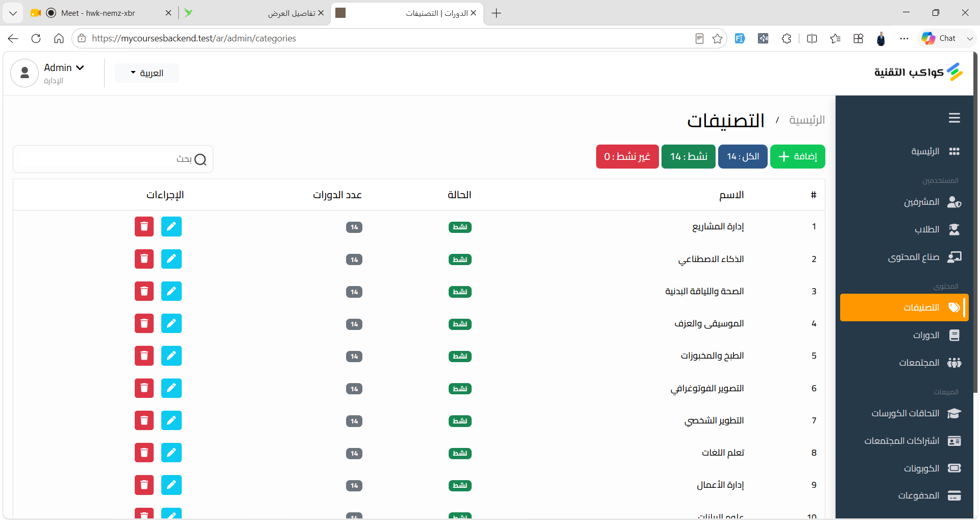Delete the تعلم اللغات category
Image resolution: width=980 pixels, height=521 pixels.
tap(144, 453)
